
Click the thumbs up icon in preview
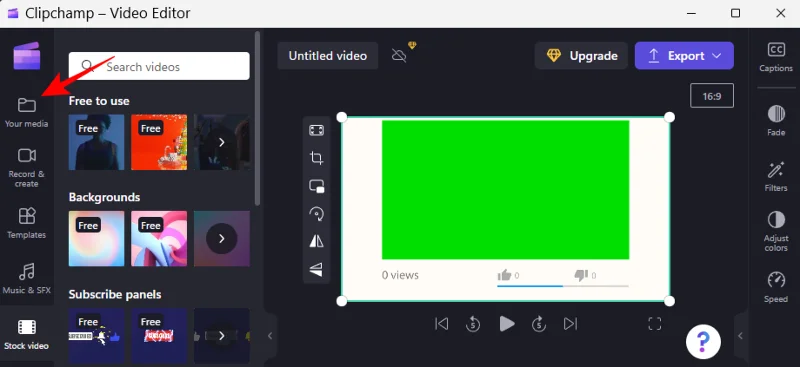click(504, 276)
